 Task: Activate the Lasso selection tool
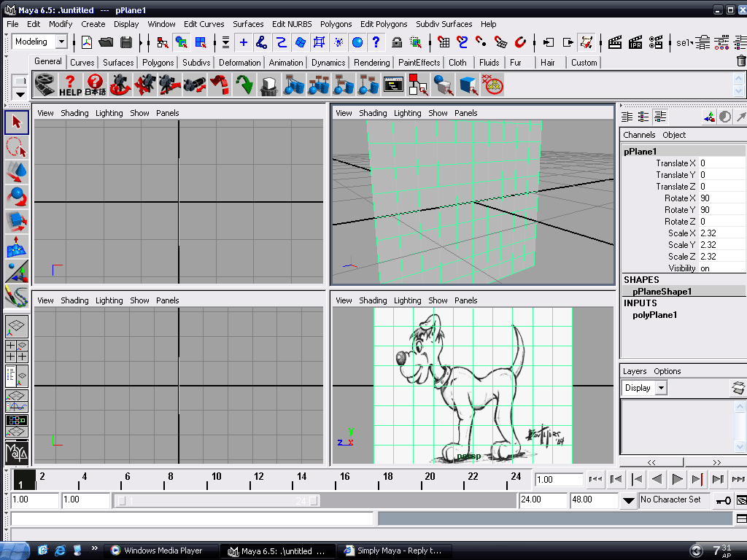[17, 147]
